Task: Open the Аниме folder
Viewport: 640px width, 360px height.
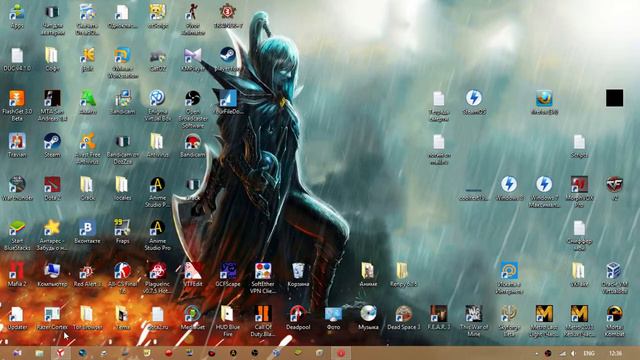Action: tap(368, 271)
